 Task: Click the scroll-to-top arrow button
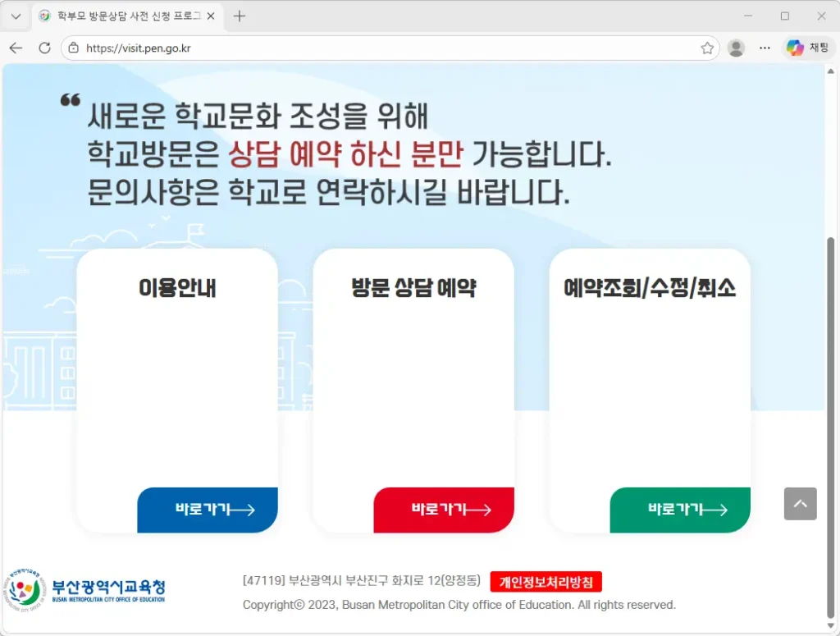800,504
